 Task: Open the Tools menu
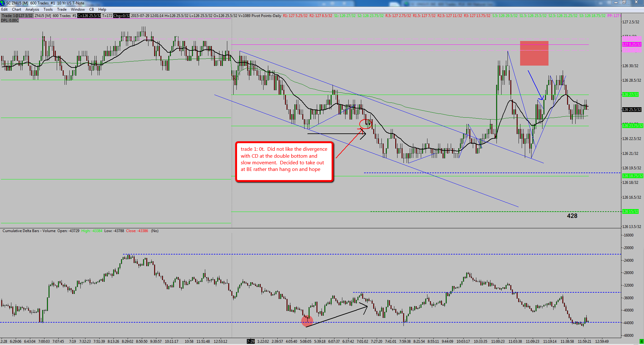tap(48, 9)
